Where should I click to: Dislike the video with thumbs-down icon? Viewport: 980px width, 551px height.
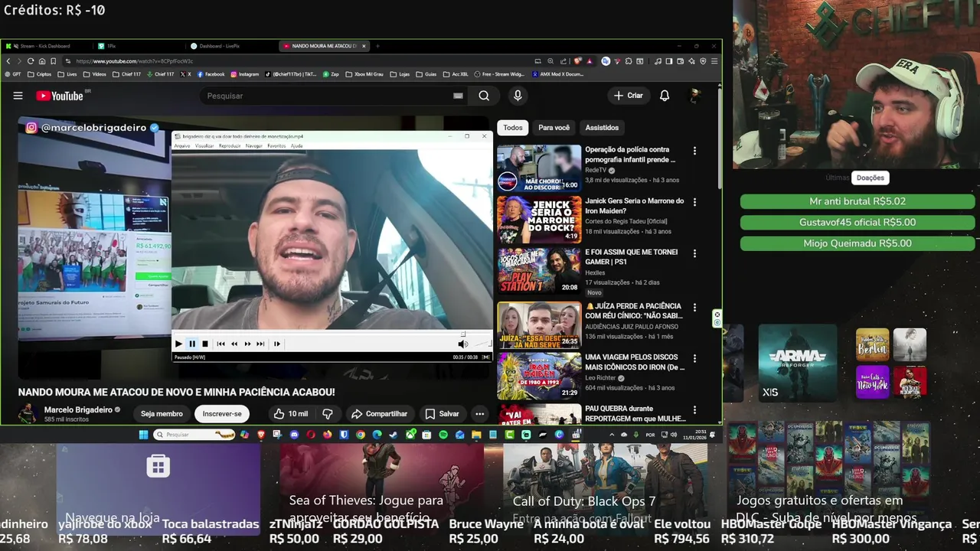[328, 414]
